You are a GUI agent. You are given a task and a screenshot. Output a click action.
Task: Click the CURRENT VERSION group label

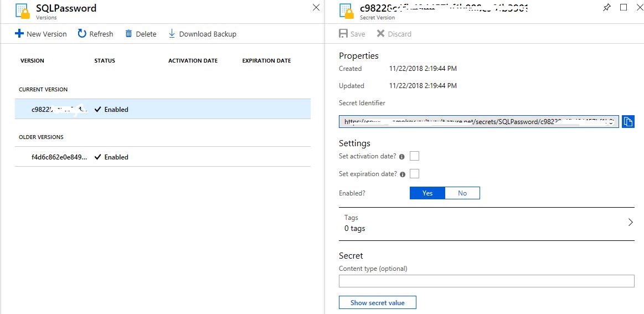[x=43, y=89]
